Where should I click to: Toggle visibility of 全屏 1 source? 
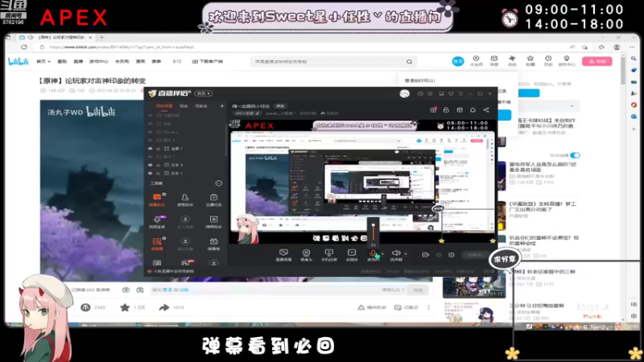[x=151, y=149]
